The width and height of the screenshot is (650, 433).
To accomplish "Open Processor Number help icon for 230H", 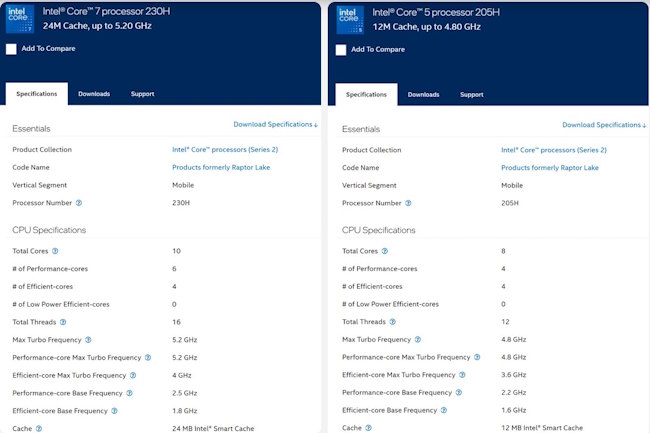I will pyautogui.click(x=79, y=203).
